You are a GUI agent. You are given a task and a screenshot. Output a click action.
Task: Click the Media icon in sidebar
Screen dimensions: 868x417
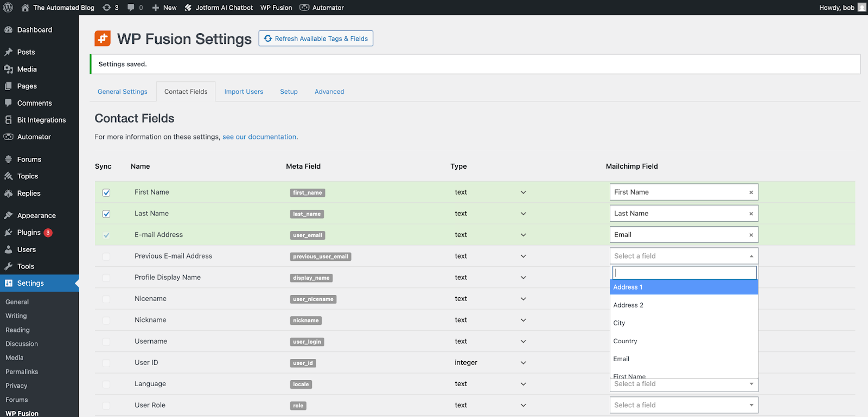(x=9, y=69)
